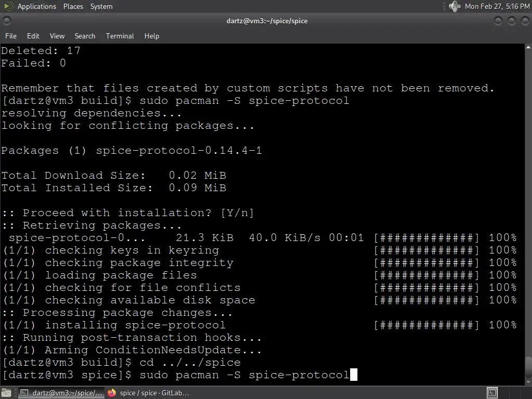Click the 'checking package integrity' line
Screen dimensions: 532x399
[260, 263]
